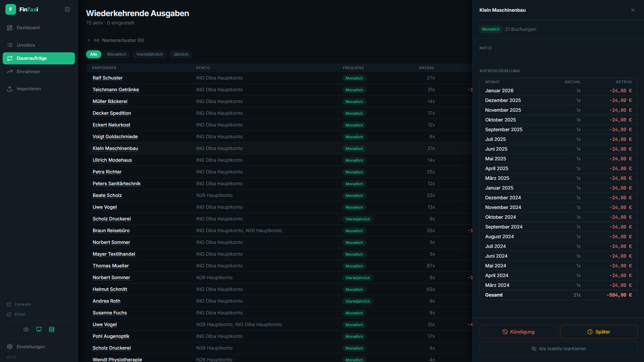Select the Jährlich filter chip
The height and width of the screenshot is (362, 644).
[x=181, y=54]
